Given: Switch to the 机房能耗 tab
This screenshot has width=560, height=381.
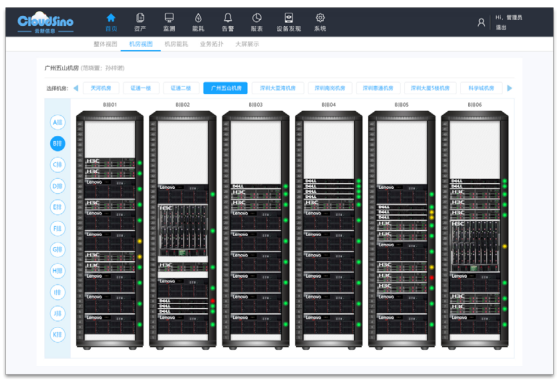Looking at the screenshot, I should pyautogui.click(x=176, y=44).
